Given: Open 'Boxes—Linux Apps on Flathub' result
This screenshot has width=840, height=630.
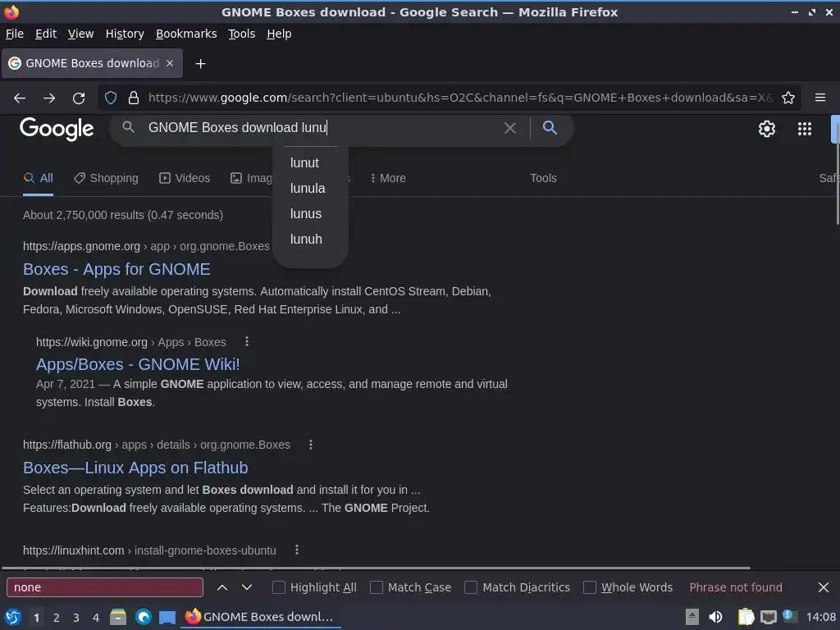Looking at the screenshot, I should click(135, 468).
